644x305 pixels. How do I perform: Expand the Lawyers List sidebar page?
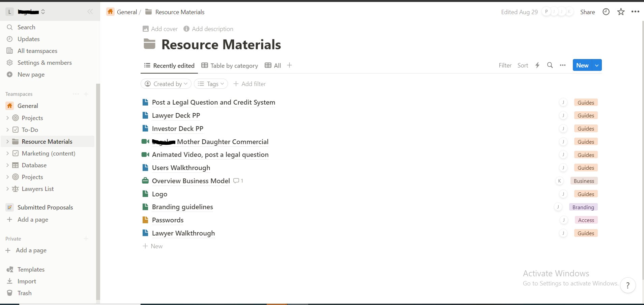click(x=7, y=189)
